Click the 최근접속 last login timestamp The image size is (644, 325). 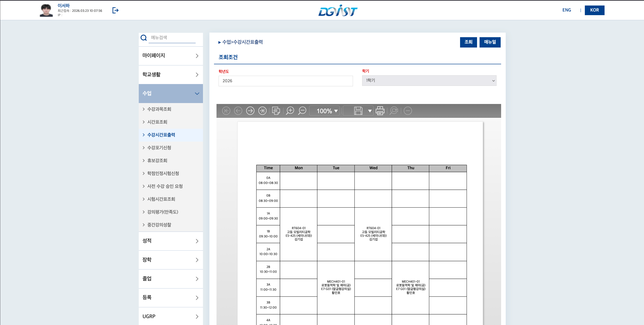[80, 11]
